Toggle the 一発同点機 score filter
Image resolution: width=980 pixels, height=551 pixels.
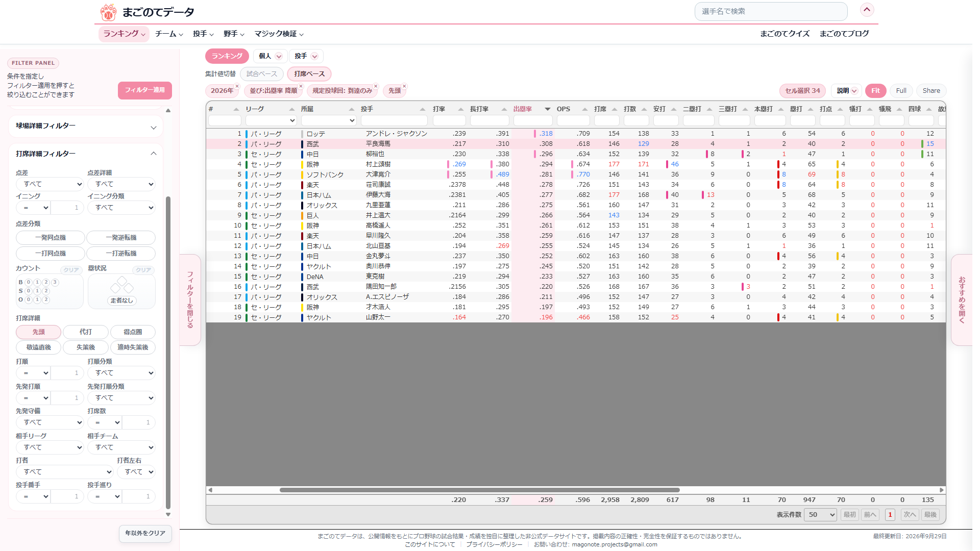pyautogui.click(x=51, y=238)
